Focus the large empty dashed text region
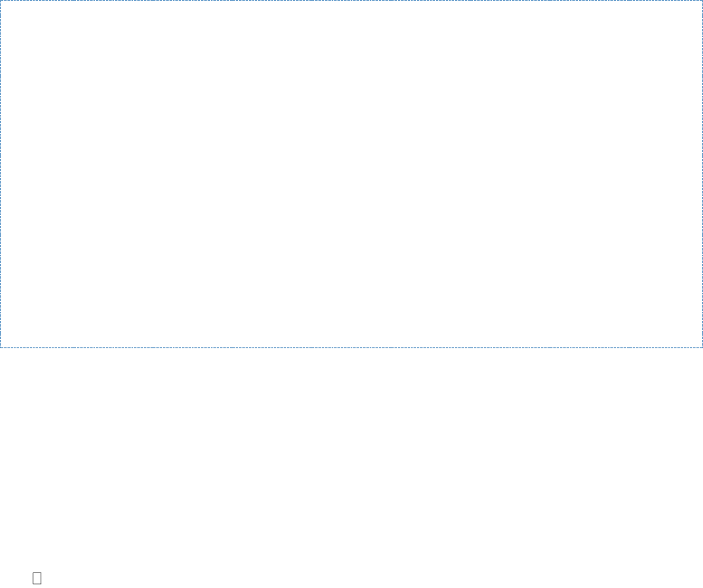The image size is (703, 588). (x=351, y=174)
